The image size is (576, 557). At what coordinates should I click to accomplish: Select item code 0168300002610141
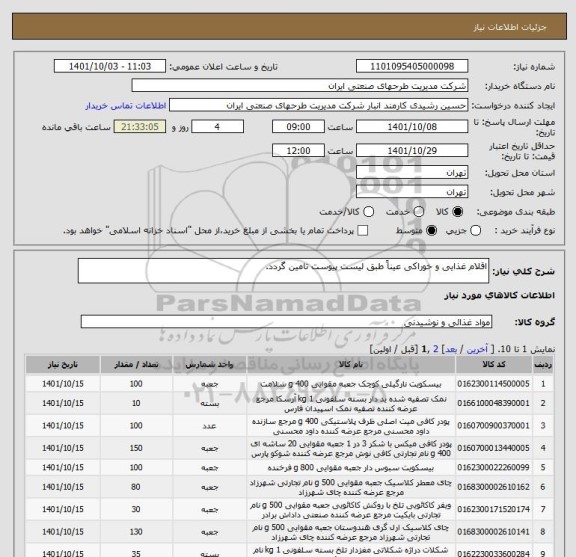point(493,532)
